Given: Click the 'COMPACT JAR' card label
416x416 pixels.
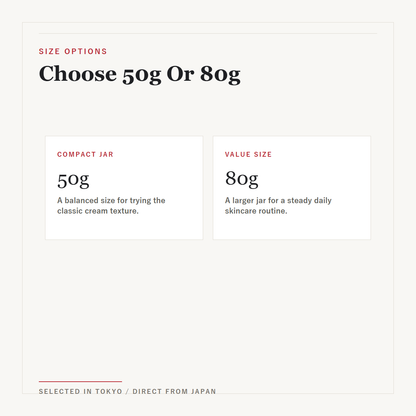Looking at the screenshot, I should (x=85, y=154).
